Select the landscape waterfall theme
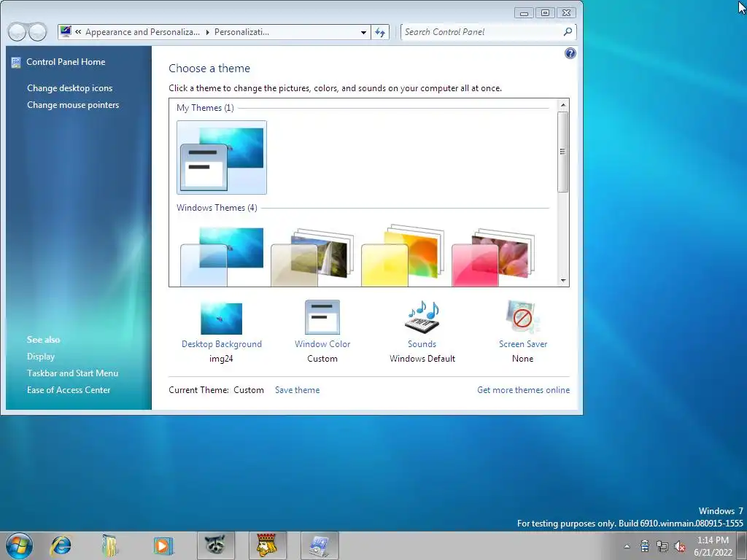The height and width of the screenshot is (560, 747). coord(312,257)
